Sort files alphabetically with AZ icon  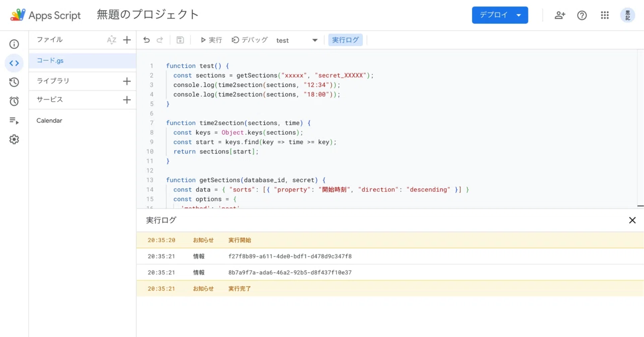pyautogui.click(x=112, y=40)
